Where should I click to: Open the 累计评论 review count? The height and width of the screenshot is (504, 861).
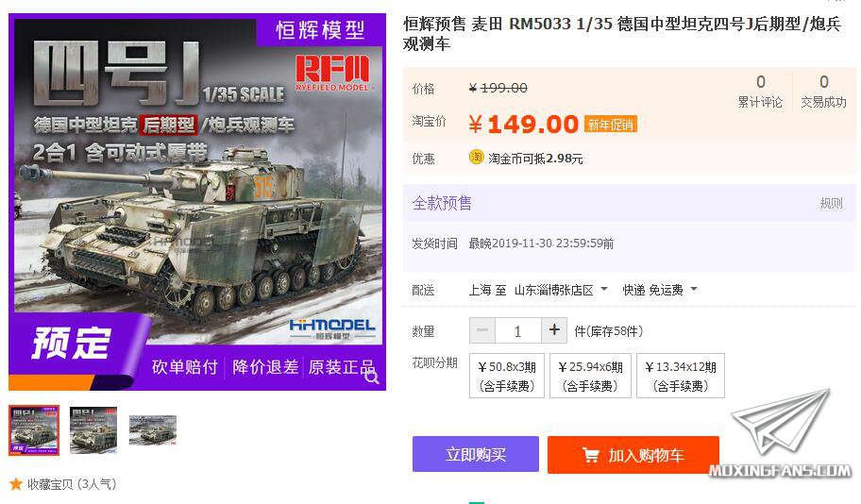tap(760, 92)
